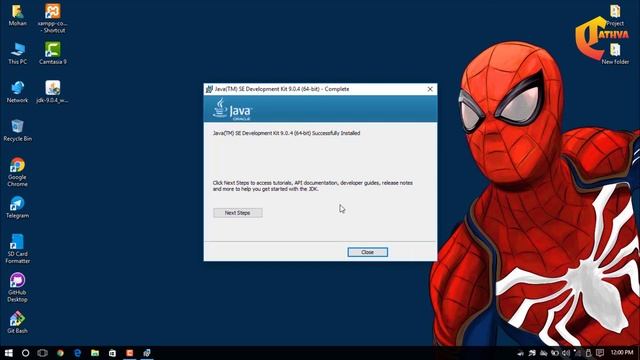Select the Telegram desktop icon

click(18, 207)
